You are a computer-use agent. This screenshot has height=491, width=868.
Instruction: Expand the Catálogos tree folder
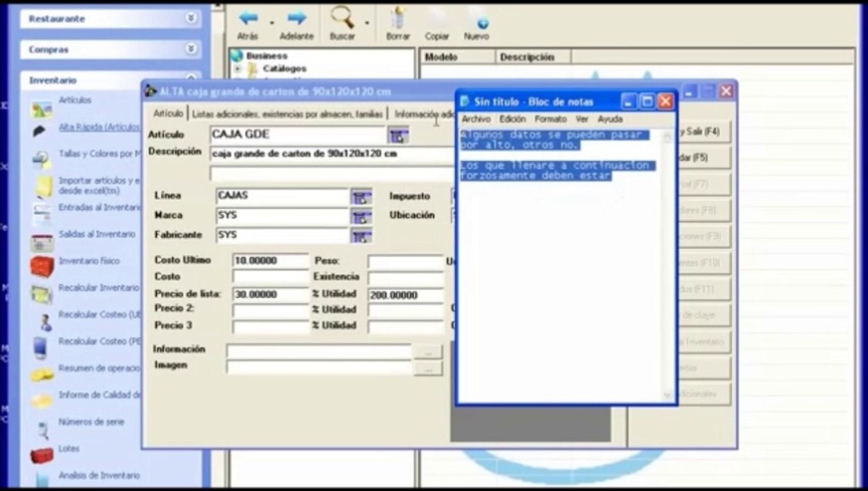(x=237, y=69)
